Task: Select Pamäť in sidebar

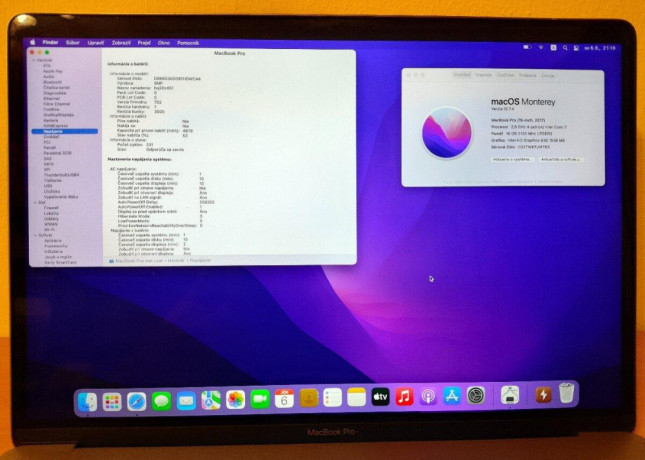Action: (x=50, y=147)
